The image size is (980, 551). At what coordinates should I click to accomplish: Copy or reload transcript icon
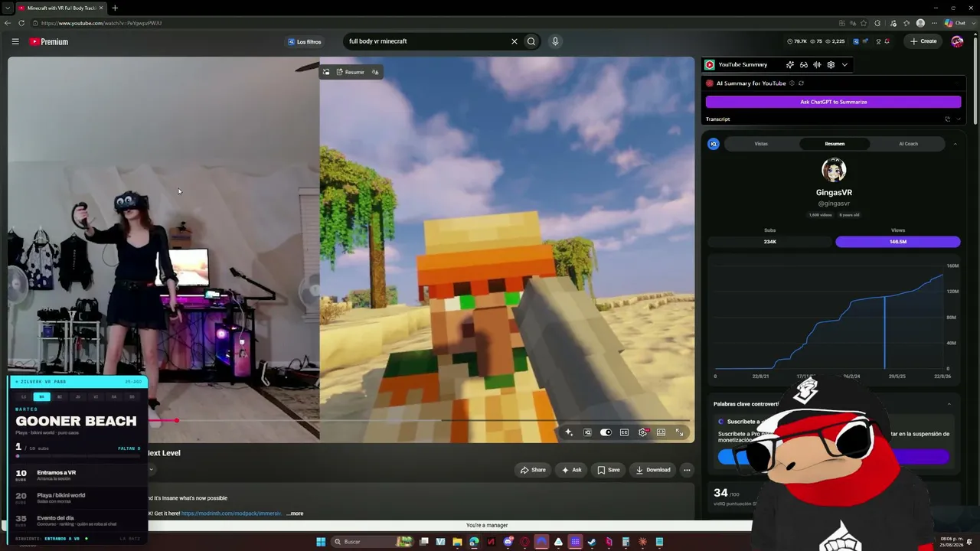point(947,119)
